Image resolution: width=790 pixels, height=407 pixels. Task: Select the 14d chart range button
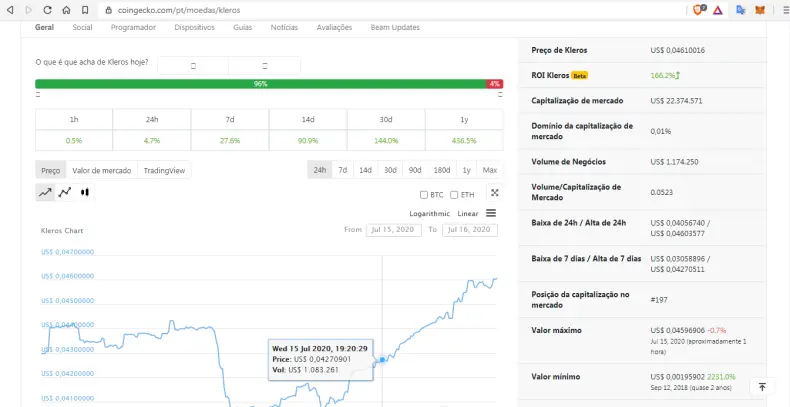pos(365,170)
